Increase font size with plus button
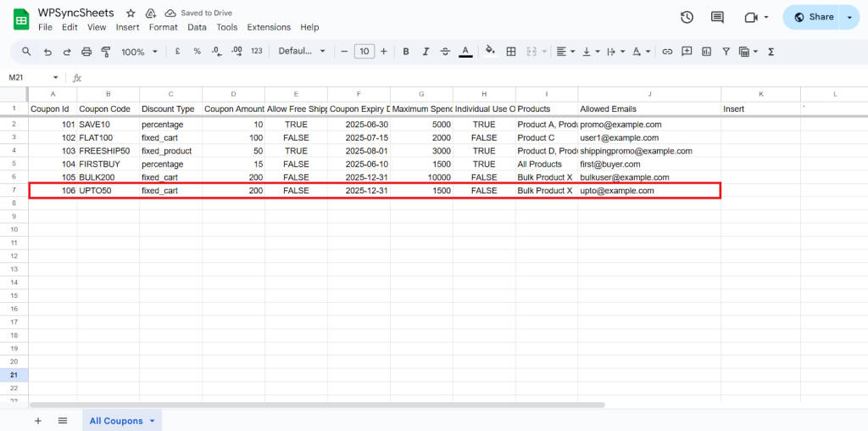 384,52
